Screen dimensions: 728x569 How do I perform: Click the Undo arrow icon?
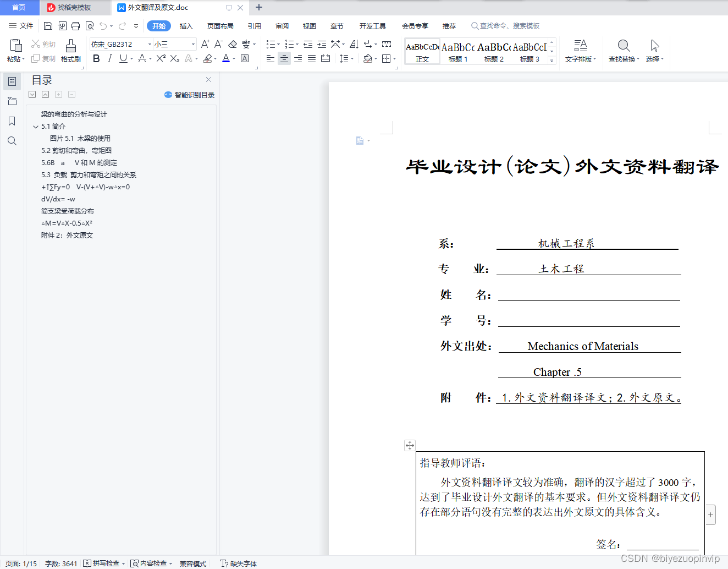pyautogui.click(x=103, y=26)
